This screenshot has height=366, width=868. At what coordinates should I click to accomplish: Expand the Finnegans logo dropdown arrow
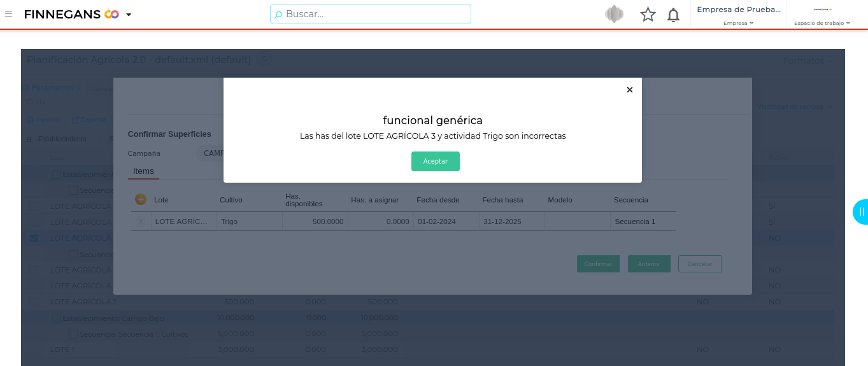coord(129,15)
